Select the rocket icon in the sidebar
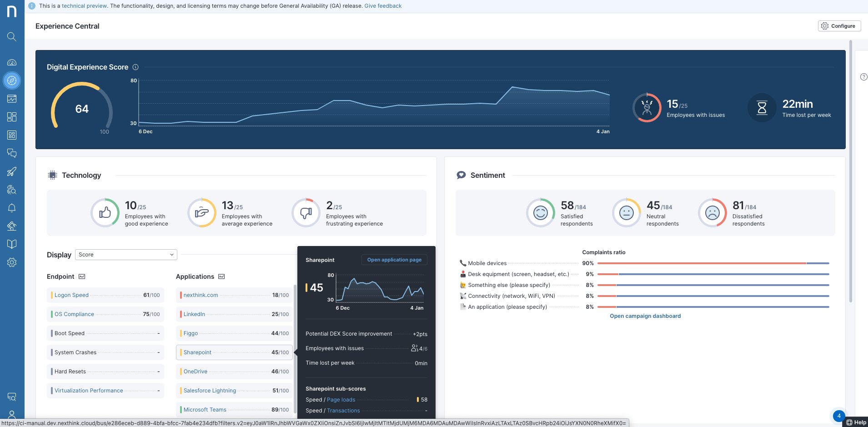This screenshot has height=427, width=868. coord(12,171)
